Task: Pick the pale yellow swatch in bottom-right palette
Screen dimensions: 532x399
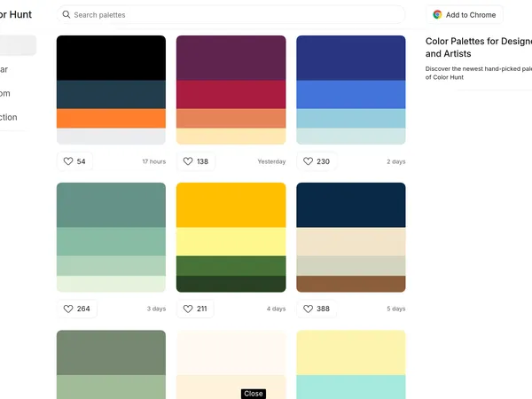Action: point(351,353)
